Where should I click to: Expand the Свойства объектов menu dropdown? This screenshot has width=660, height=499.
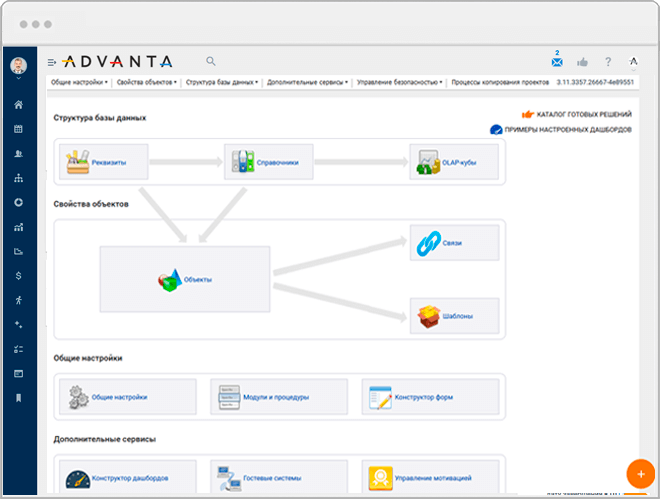click(x=147, y=82)
